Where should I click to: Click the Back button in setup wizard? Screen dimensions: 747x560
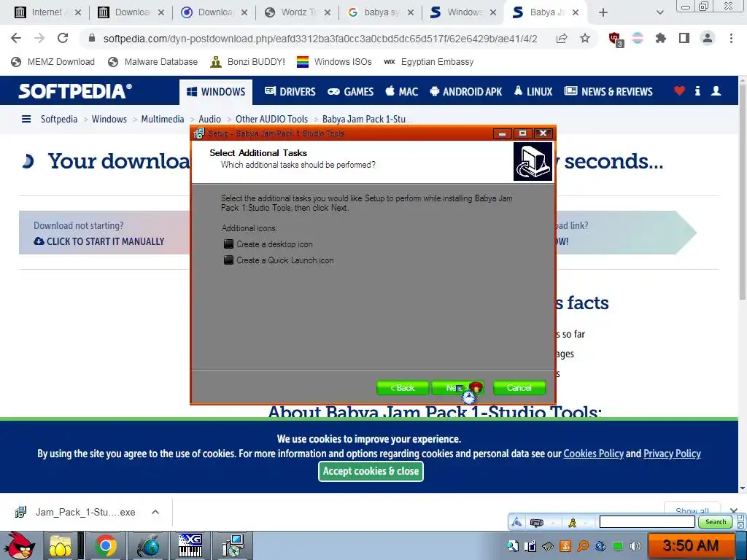click(x=403, y=388)
